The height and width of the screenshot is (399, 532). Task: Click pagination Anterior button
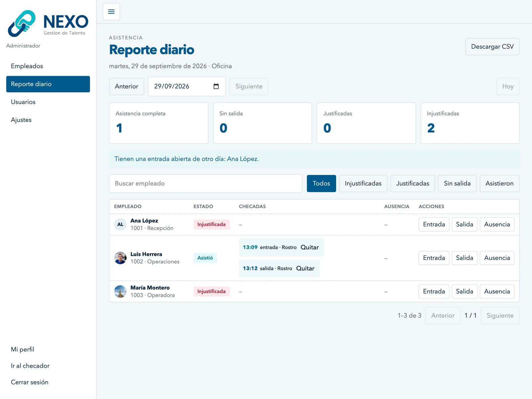[443, 315]
